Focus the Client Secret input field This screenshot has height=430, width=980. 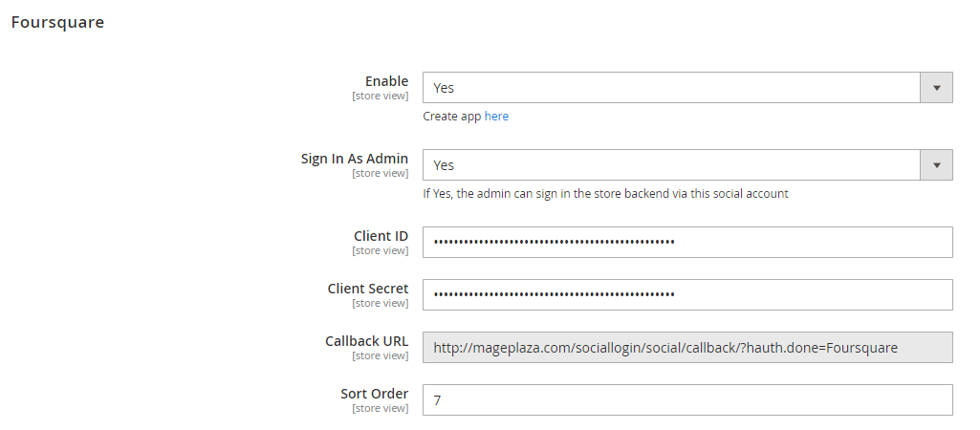coord(687,295)
